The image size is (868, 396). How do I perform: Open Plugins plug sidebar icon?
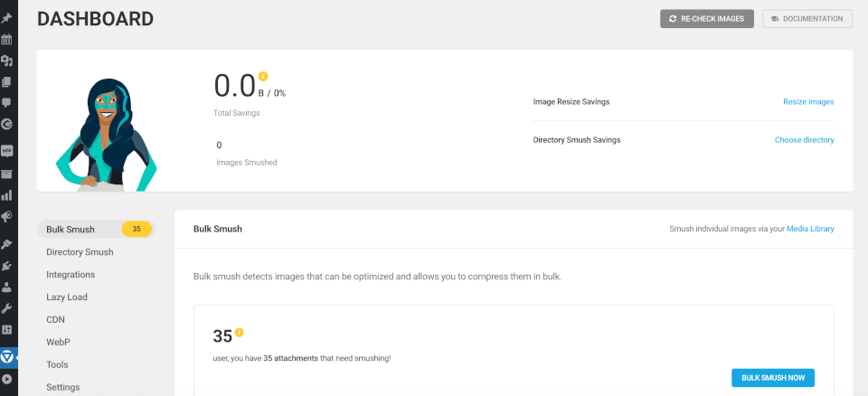[6, 266]
